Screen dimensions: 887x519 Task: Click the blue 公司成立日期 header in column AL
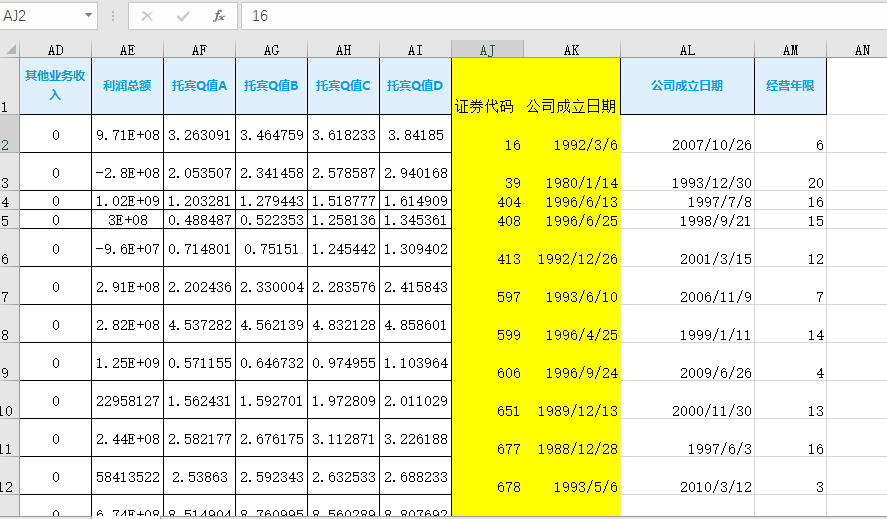click(687, 86)
